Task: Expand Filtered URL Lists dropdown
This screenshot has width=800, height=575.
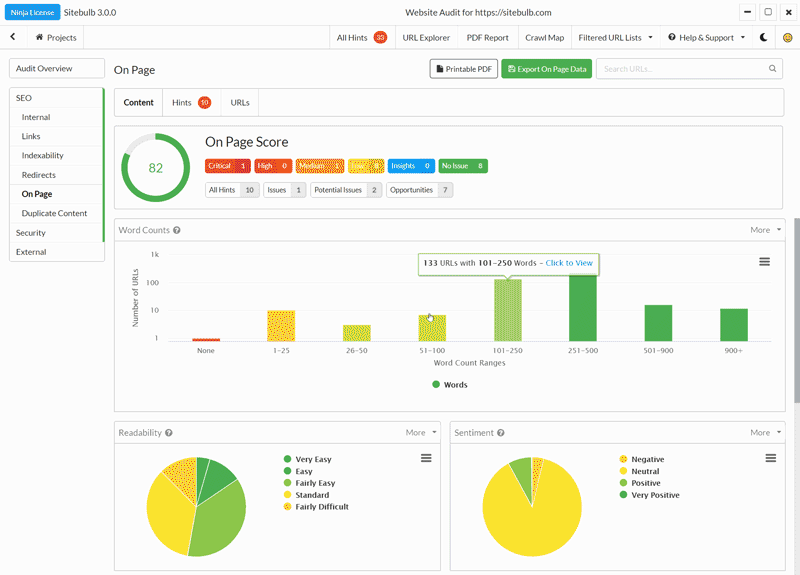Action: tap(615, 37)
